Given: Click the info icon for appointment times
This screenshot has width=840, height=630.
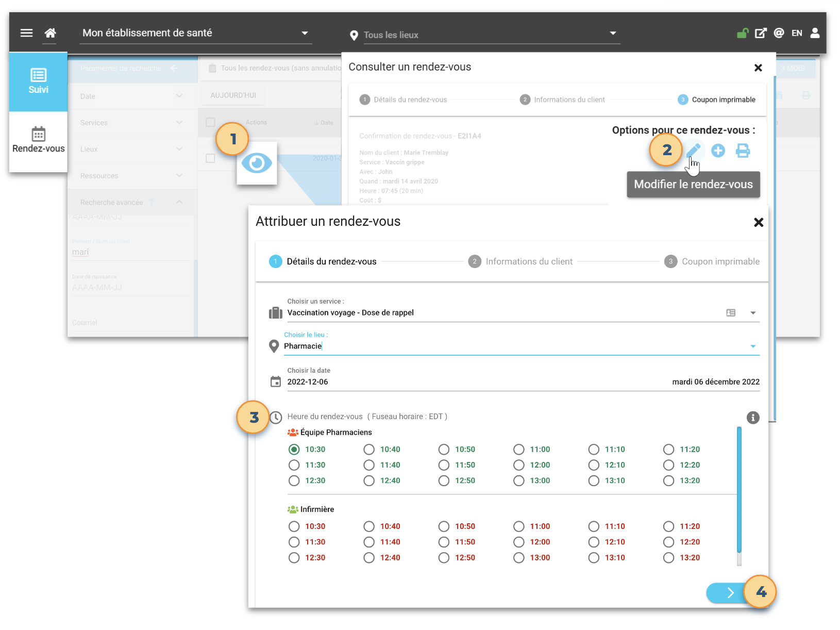Looking at the screenshot, I should point(753,418).
